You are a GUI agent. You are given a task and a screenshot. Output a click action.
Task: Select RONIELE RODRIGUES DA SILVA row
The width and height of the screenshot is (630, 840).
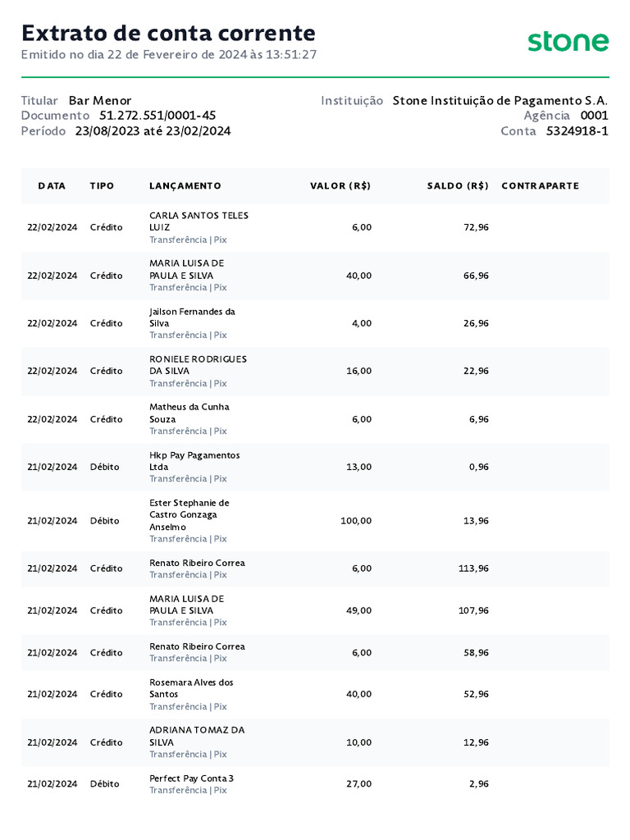pos(315,372)
